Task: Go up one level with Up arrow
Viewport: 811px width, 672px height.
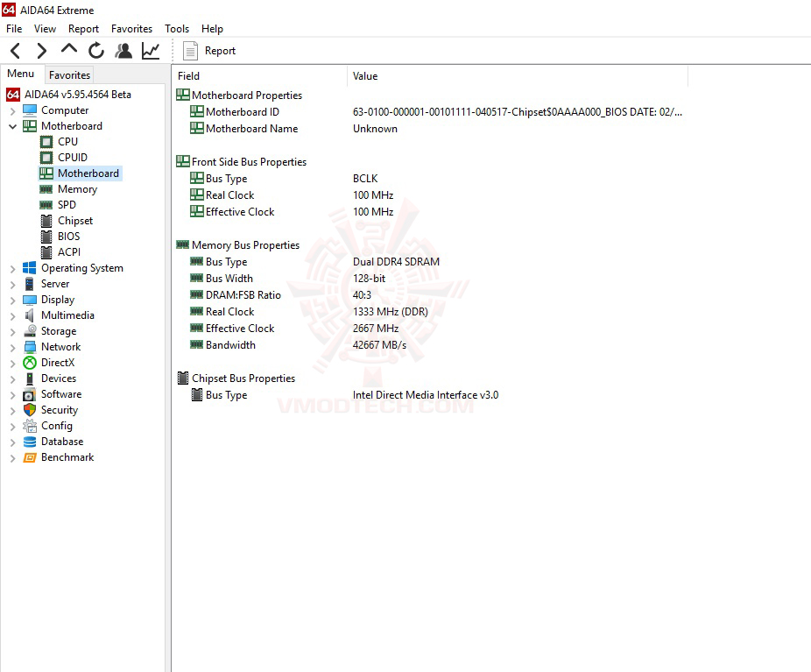Action: pos(69,50)
